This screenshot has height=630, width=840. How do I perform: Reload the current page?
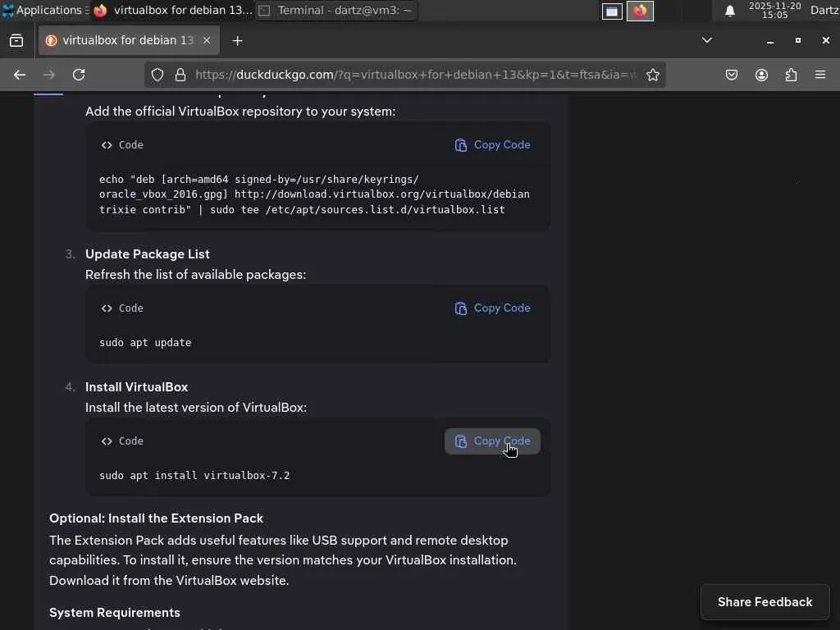[x=79, y=75]
